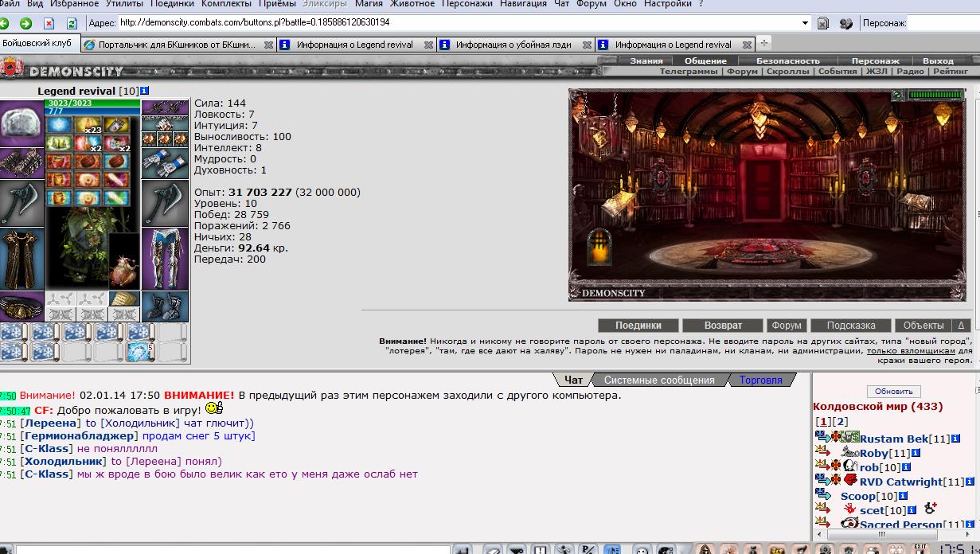Click the injury icon beside scet[10]
This screenshot has width=980, height=554.
[x=930, y=509]
